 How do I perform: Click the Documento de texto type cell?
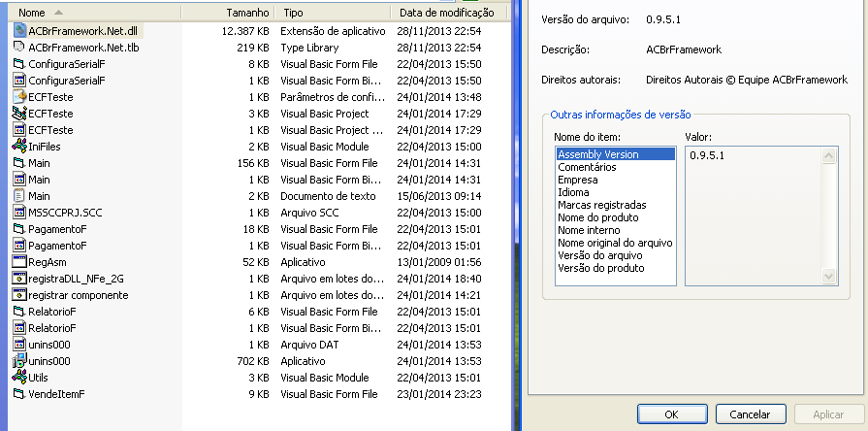click(x=328, y=196)
